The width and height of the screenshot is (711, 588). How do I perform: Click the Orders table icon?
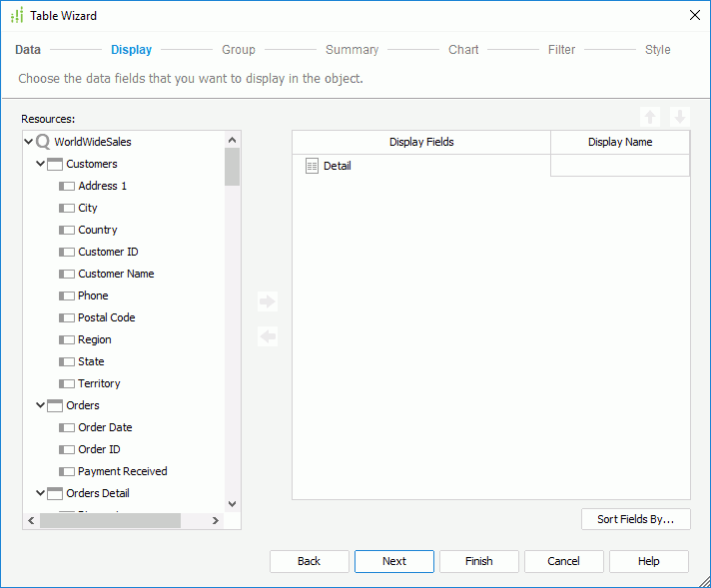[55, 405]
